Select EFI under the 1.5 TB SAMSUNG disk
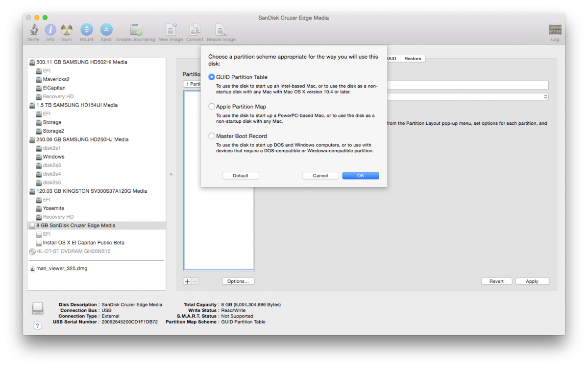 coord(97,114)
